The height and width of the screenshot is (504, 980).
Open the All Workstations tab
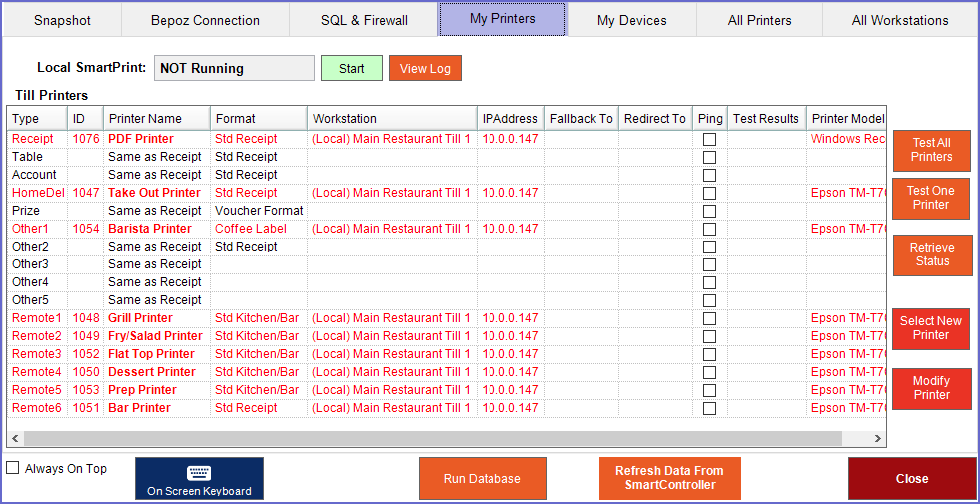(899, 20)
